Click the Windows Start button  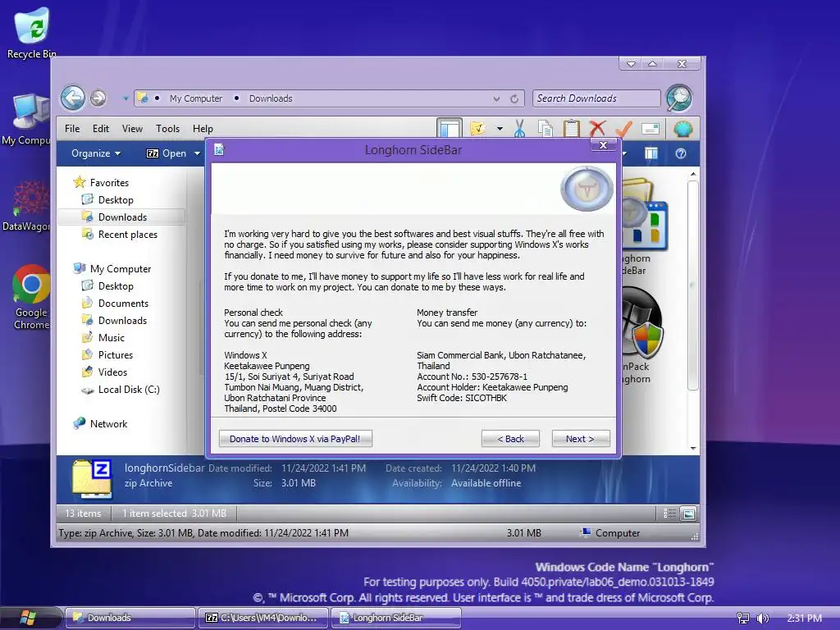pos(27,618)
